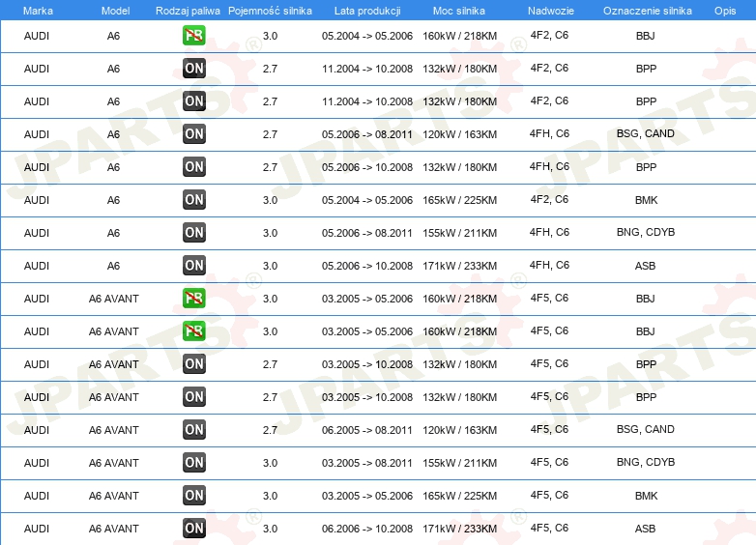
Task: Select engine code ASB in the A6 AVANT row
Action: tap(645, 529)
